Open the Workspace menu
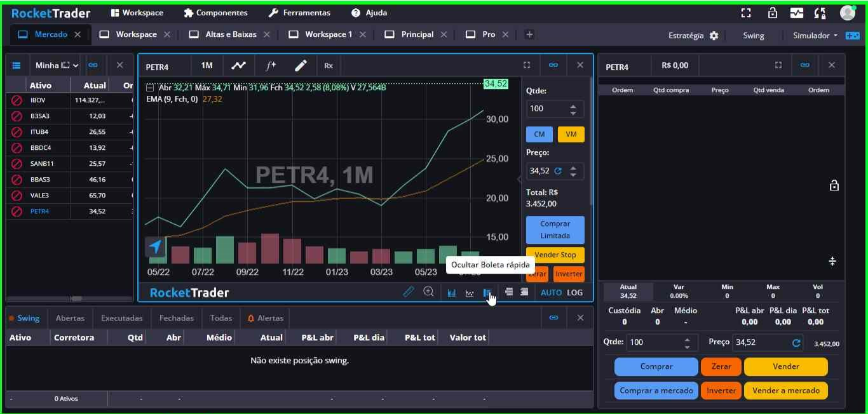This screenshot has height=414, width=868. tap(137, 13)
